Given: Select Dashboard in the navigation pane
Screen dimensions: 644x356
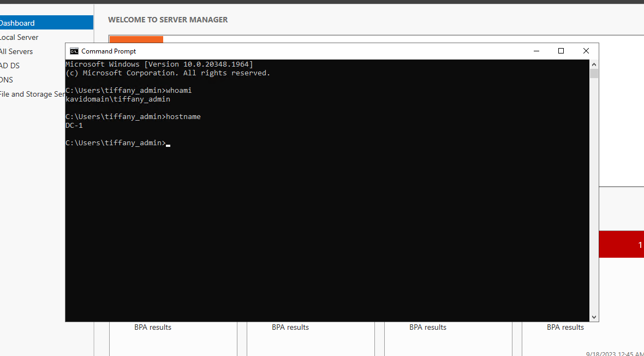Looking at the screenshot, I should pos(17,23).
